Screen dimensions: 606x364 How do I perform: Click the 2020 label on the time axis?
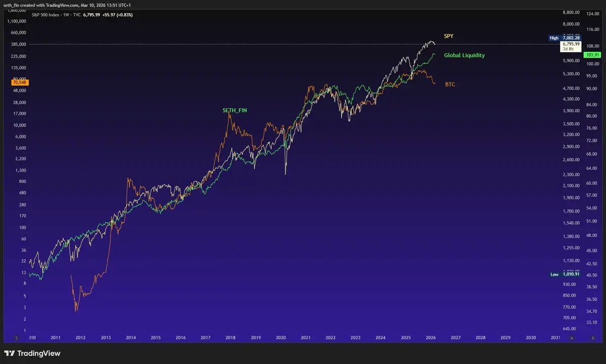281,338
